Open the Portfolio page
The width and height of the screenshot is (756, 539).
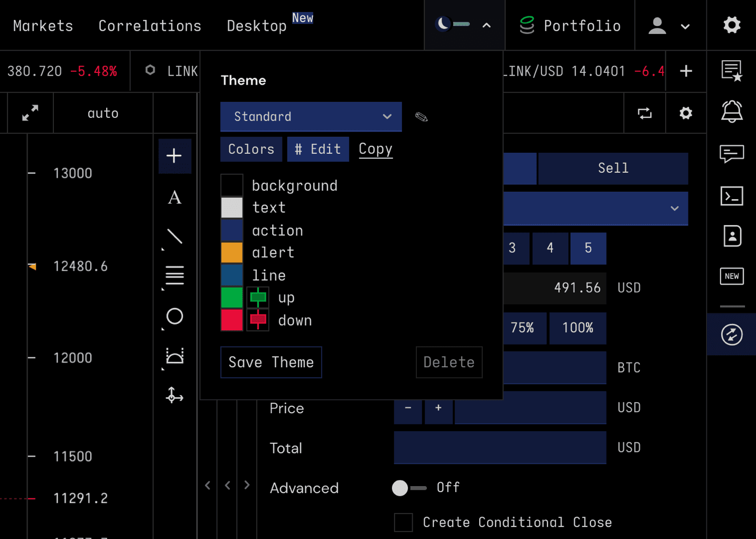(570, 25)
